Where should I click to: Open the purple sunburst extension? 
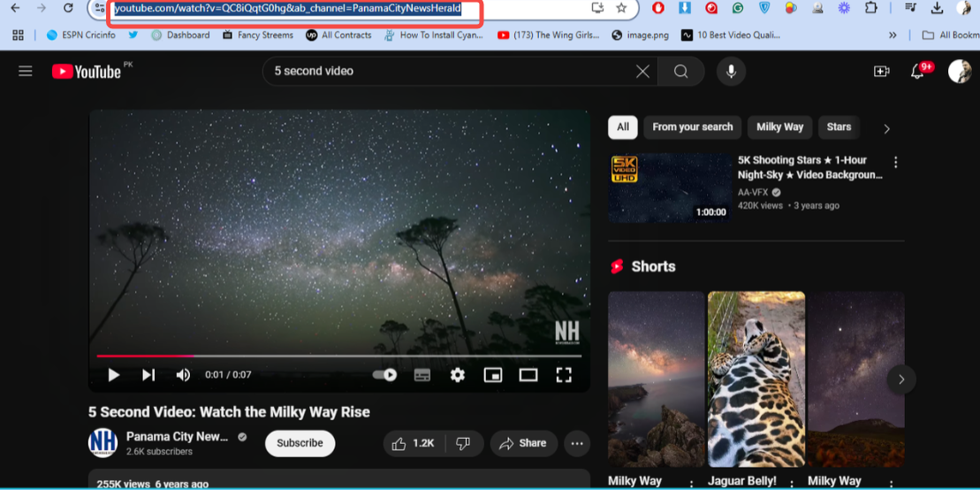tap(844, 8)
